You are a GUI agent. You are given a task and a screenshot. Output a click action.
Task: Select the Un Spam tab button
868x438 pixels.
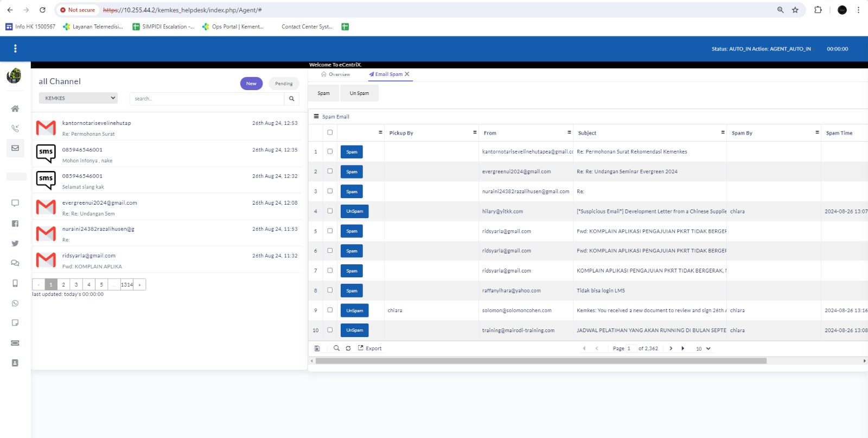pyautogui.click(x=359, y=93)
